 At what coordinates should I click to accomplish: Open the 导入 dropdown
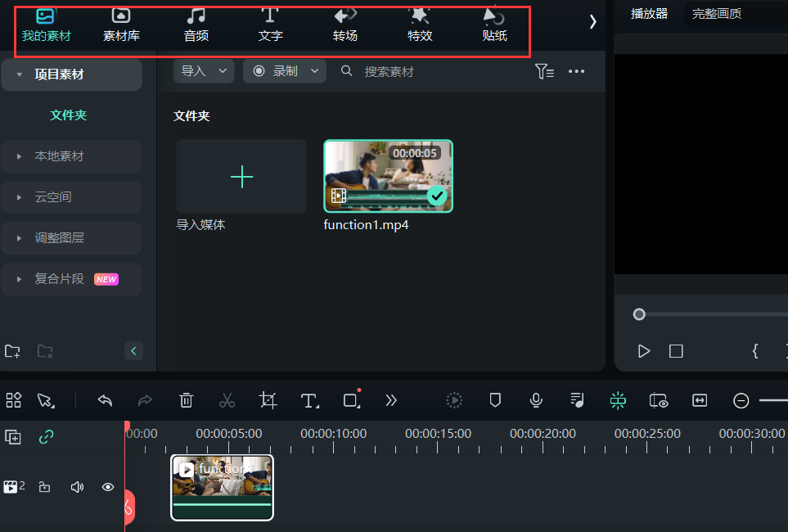(204, 71)
